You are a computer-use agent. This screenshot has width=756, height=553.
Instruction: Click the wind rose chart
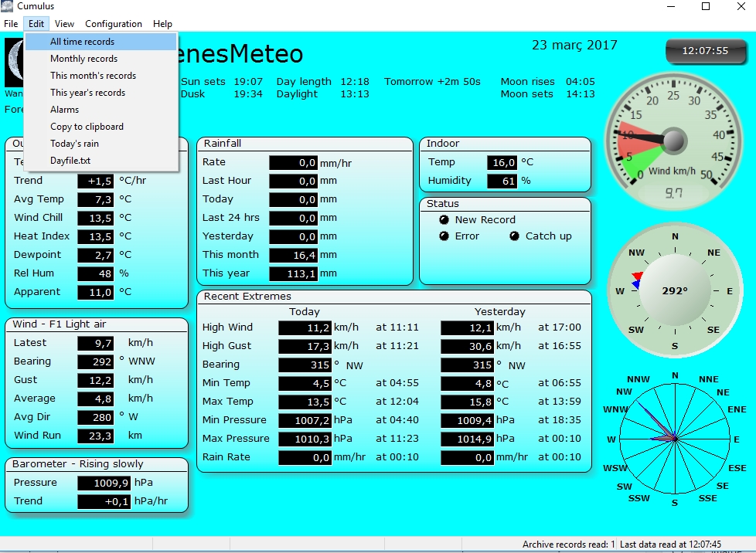pos(674,438)
